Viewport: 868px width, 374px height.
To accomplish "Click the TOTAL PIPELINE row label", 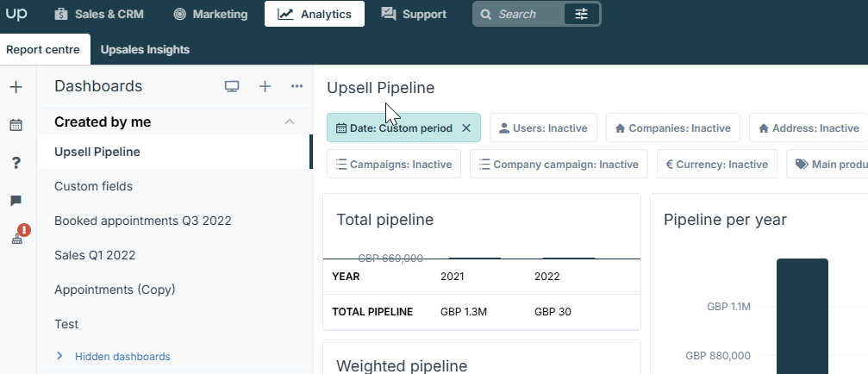I will pos(372,311).
